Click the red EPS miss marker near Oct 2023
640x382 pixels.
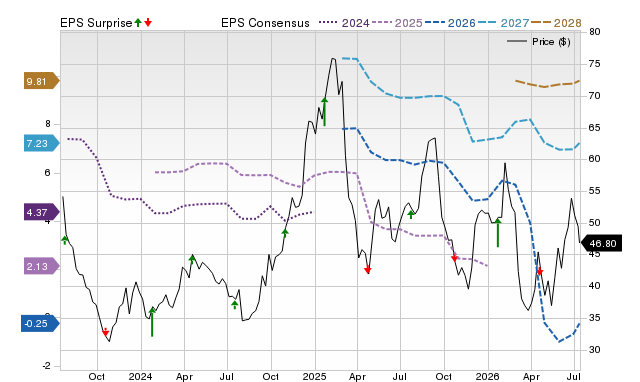105,332
